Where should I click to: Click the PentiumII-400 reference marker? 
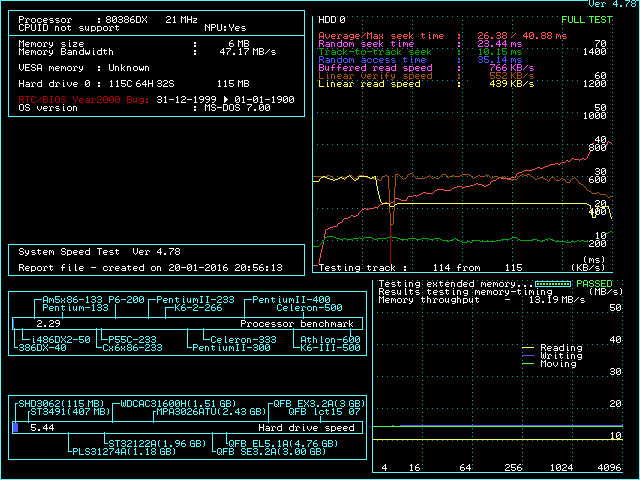290,300
